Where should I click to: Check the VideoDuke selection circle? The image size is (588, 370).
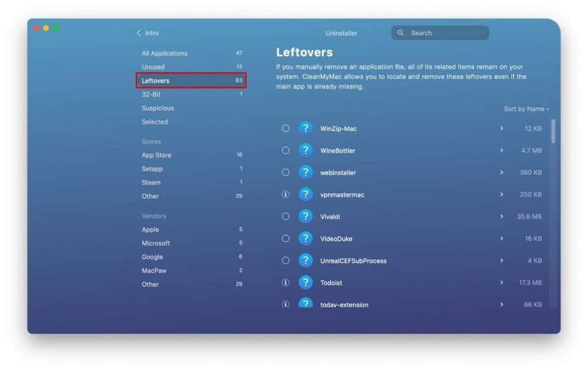coord(285,238)
